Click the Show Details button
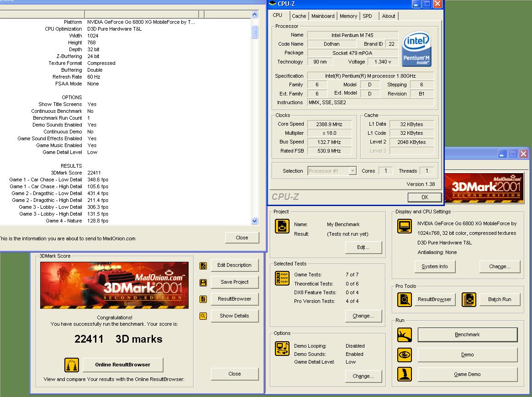 click(234, 316)
